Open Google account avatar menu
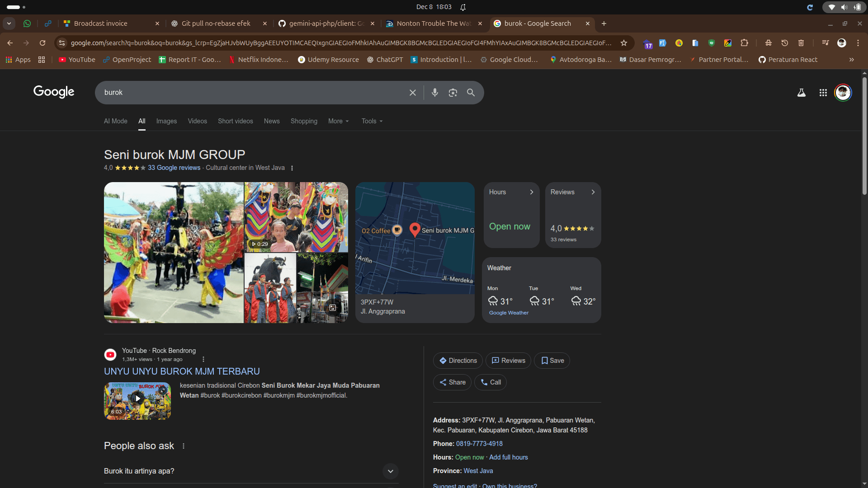This screenshot has width=868, height=488. coord(843,93)
